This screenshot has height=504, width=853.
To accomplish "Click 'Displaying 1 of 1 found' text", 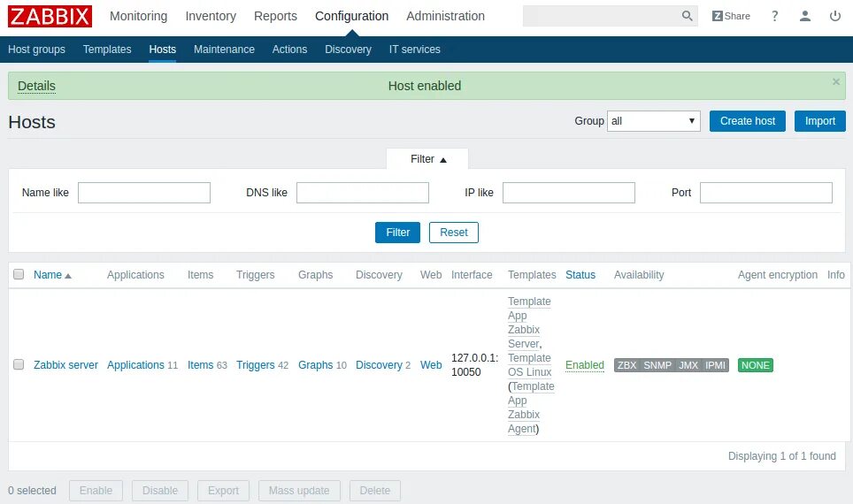I will point(781,455).
